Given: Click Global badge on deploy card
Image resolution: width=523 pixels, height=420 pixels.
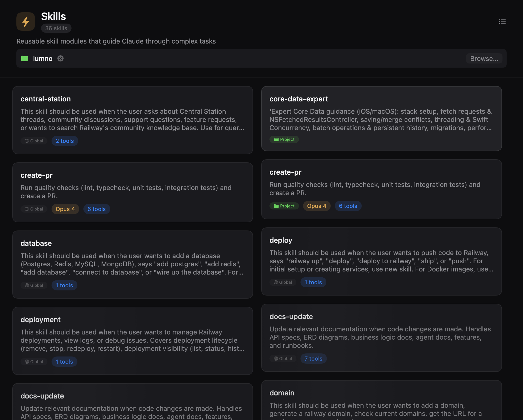Looking at the screenshot, I should coord(283,282).
